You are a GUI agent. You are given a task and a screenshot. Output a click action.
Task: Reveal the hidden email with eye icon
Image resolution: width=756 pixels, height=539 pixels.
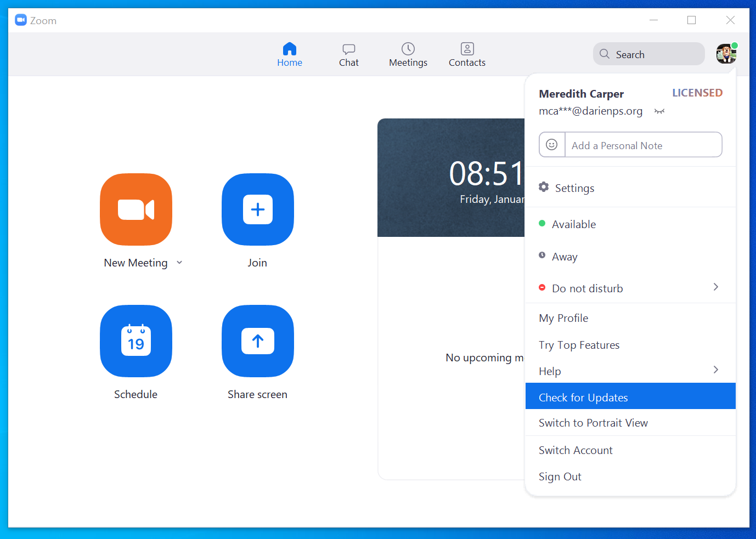point(659,111)
